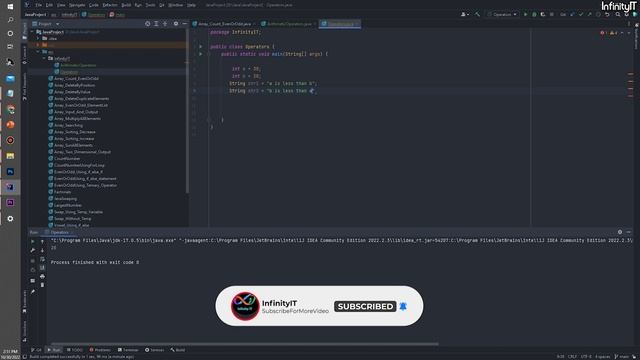
Task: Click the Git commit checkmark icon
Action: tap(581, 14)
